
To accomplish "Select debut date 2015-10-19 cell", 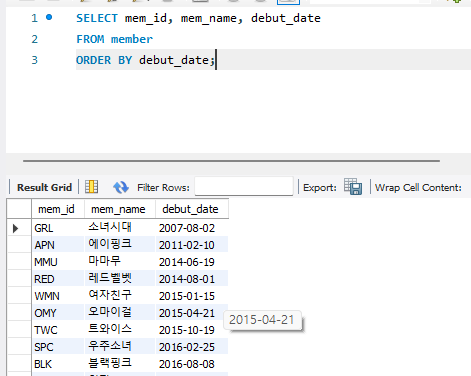I will 192,330.
